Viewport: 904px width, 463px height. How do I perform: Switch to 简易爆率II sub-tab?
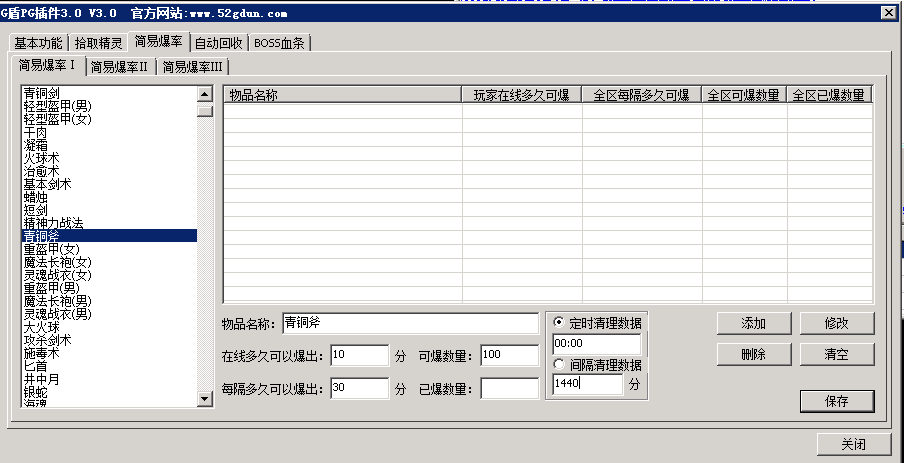click(120, 67)
